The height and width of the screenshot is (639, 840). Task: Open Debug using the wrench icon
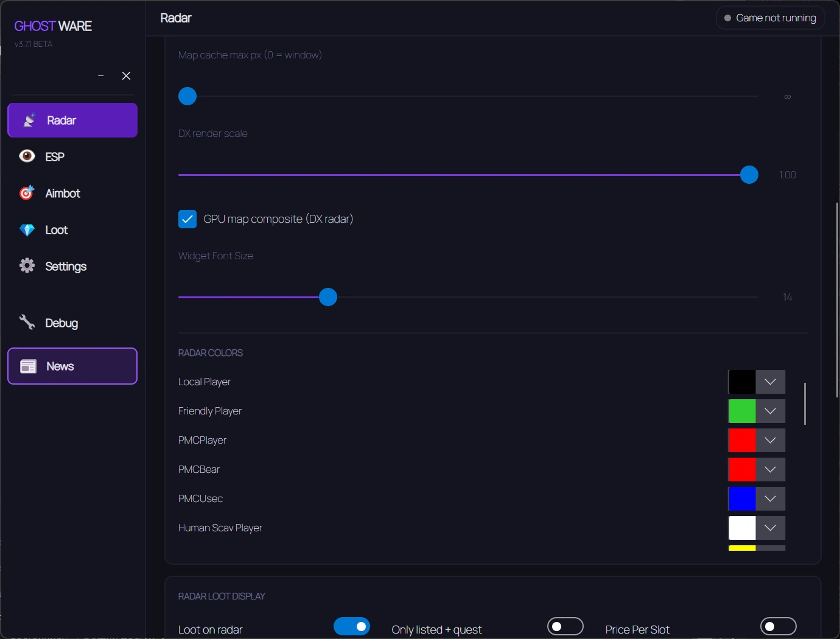pos(27,323)
